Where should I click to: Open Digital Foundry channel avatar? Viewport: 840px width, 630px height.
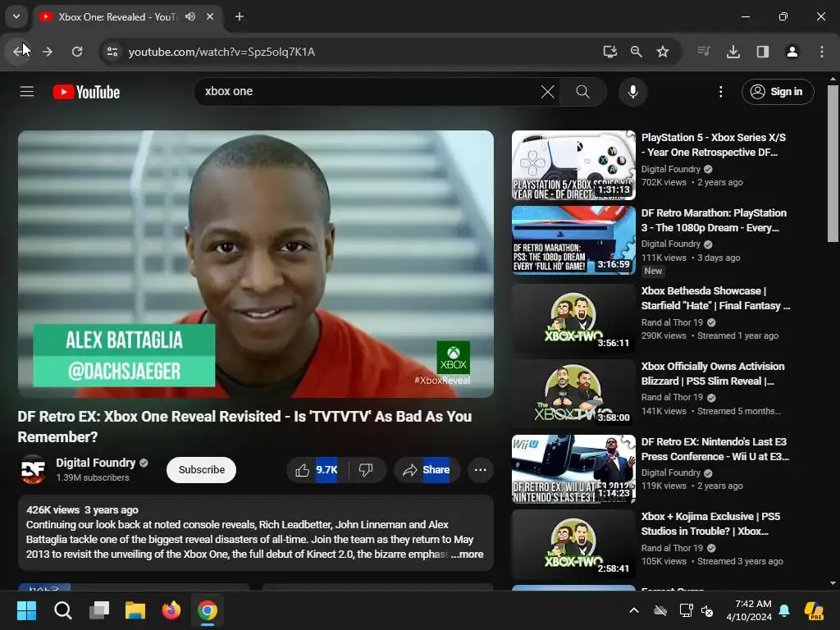coord(33,470)
